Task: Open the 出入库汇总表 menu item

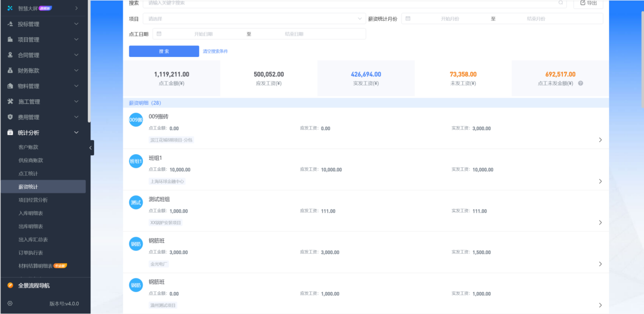Action: point(34,239)
